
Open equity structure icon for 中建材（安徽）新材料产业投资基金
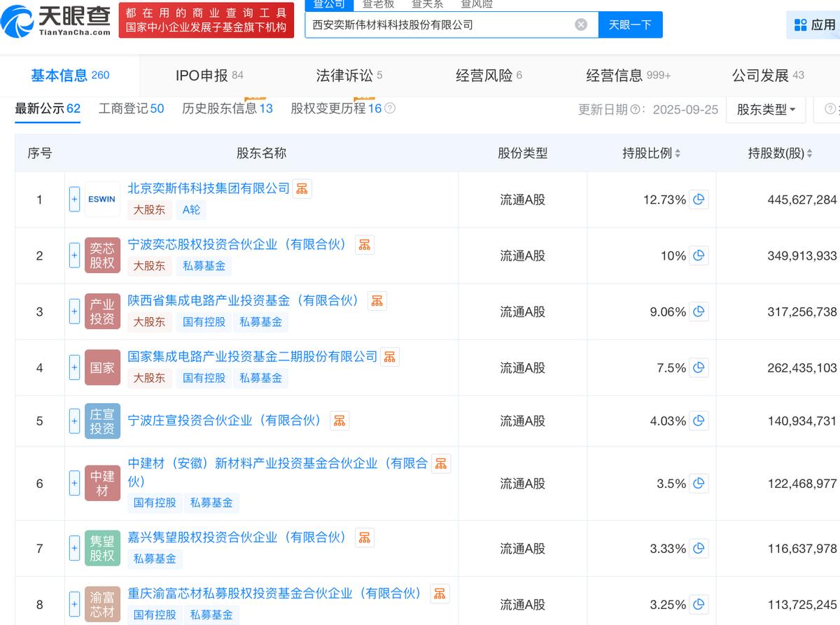440,463
